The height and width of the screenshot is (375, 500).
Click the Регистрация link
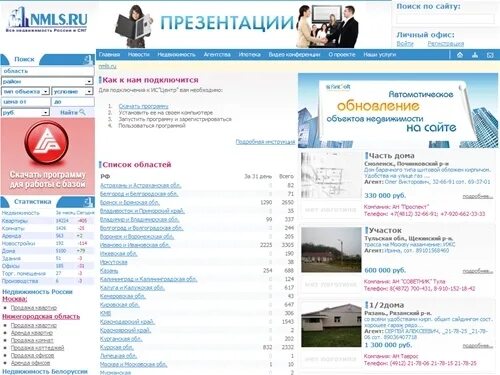point(446,44)
